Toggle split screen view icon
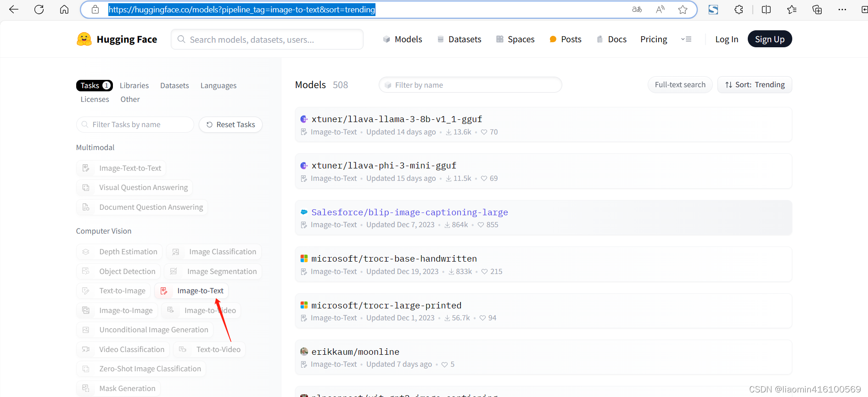 pos(766,10)
